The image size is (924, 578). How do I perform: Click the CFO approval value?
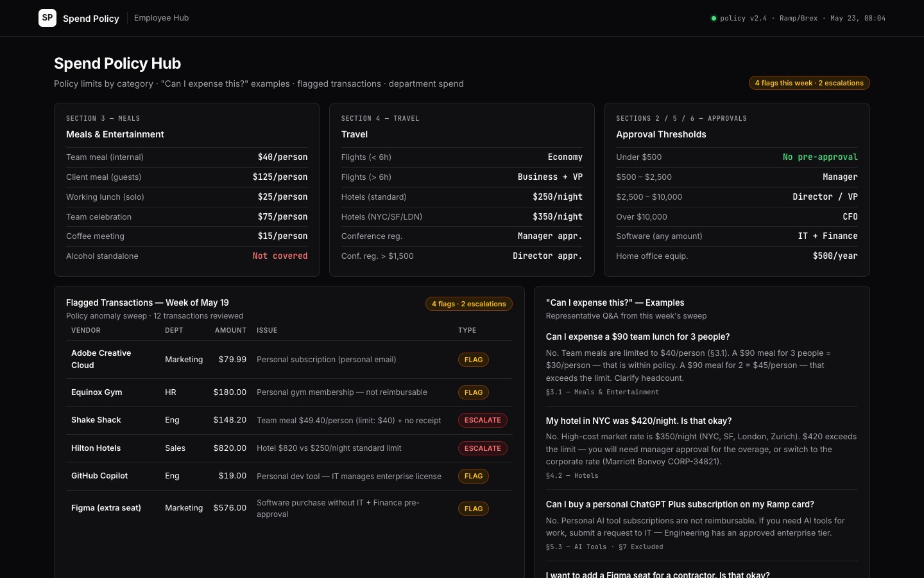point(850,217)
